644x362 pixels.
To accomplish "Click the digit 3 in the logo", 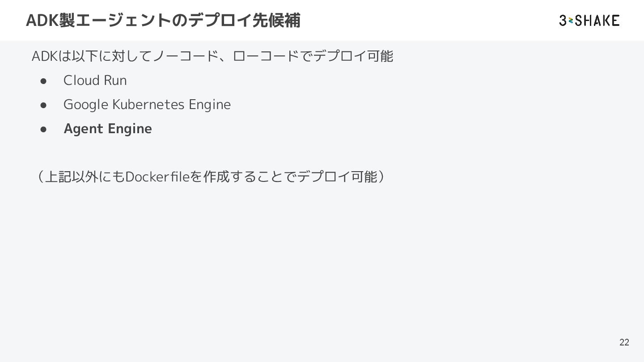I will [563, 20].
